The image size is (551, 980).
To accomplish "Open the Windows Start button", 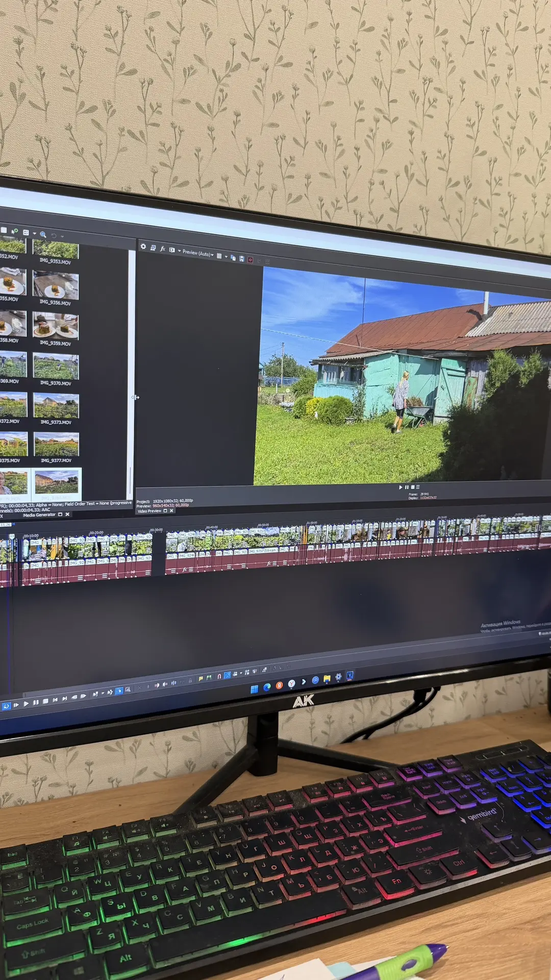I will click(254, 689).
